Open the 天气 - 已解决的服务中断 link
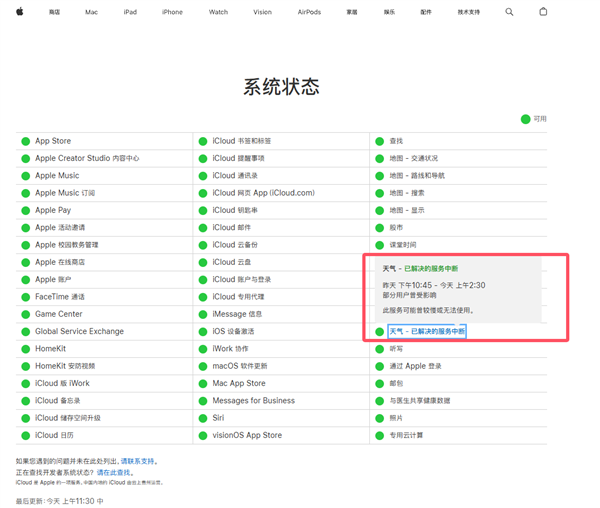Screen dimensions: 600x508 click(x=427, y=331)
